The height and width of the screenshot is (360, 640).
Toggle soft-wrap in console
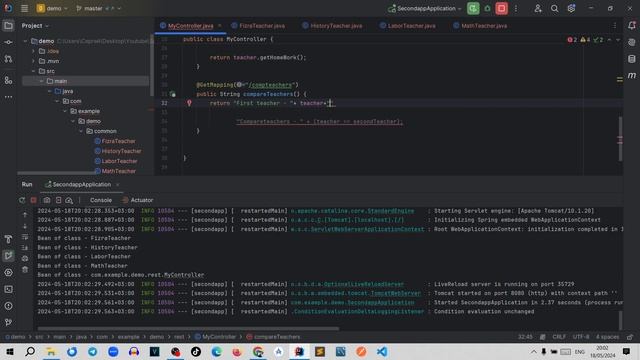25,237
